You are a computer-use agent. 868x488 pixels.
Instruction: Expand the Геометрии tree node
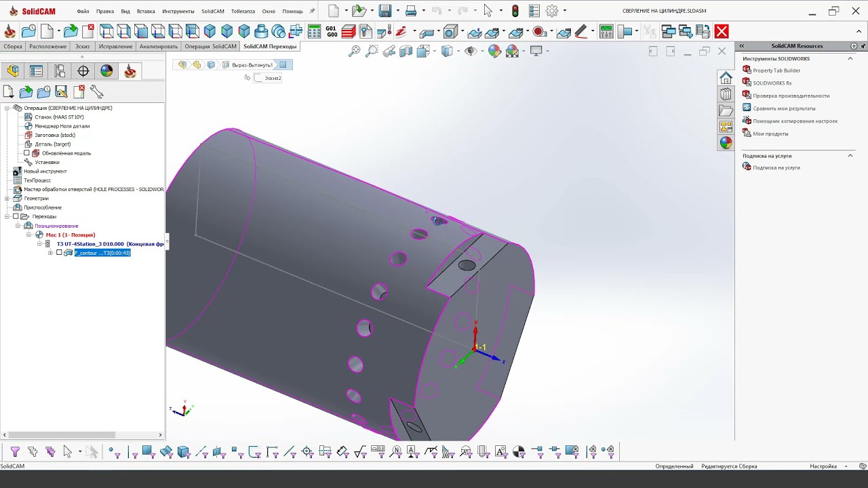click(x=7, y=199)
